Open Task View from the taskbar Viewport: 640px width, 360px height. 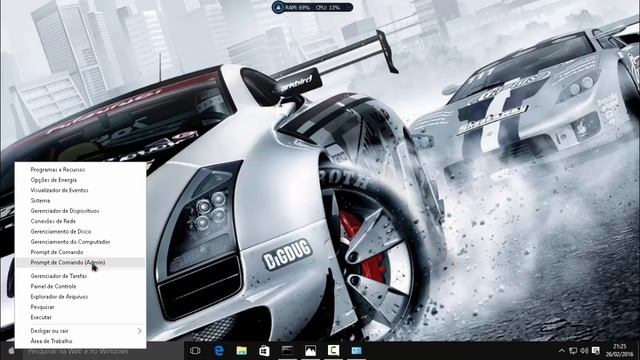point(195,351)
